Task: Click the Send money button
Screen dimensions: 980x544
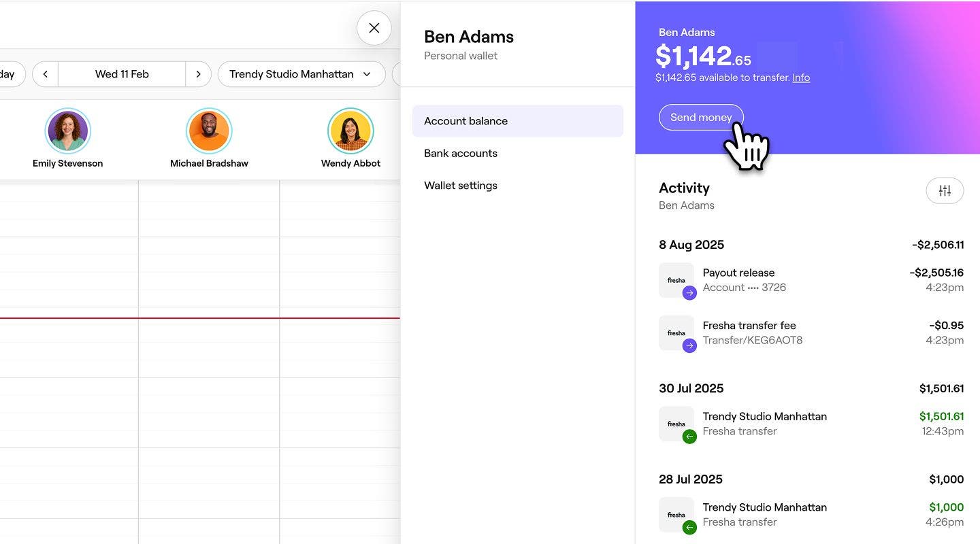Action: pos(701,117)
